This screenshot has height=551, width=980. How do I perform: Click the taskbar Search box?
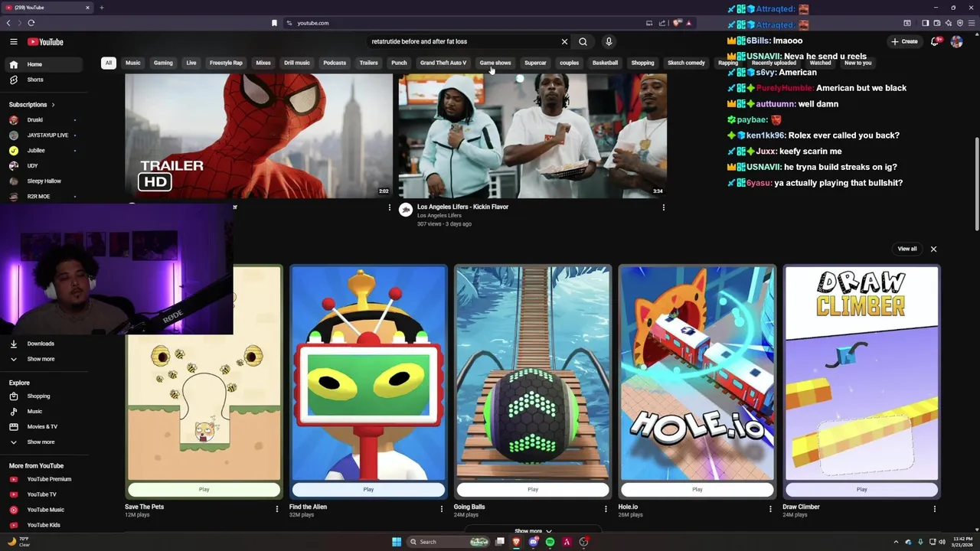tap(449, 542)
